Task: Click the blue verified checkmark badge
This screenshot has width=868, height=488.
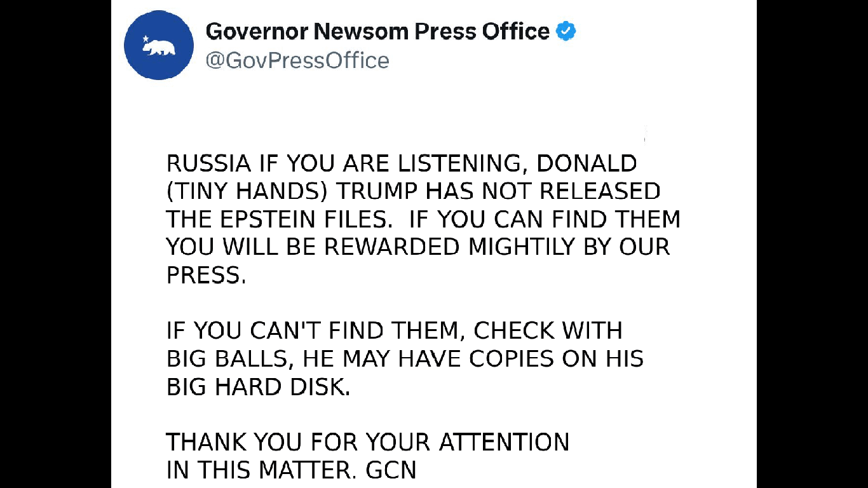Action: tap(566, 30)
